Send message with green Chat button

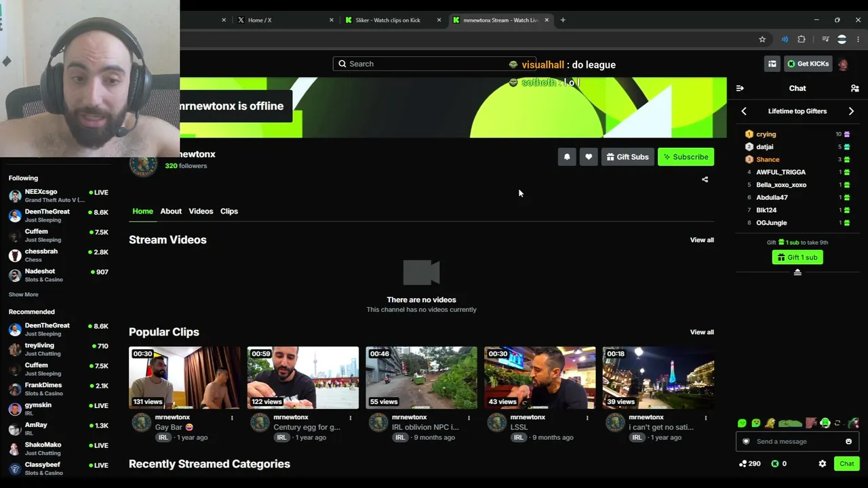[847, 464]
